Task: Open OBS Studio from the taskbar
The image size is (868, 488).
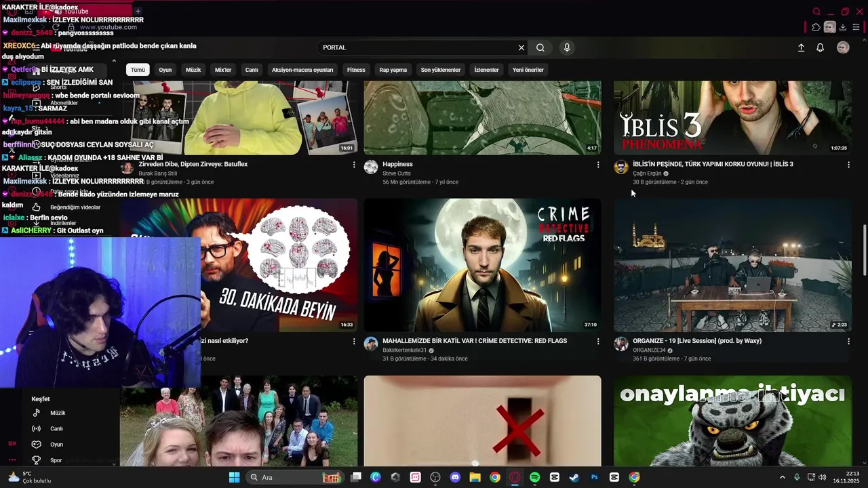Action: coord(435,477)
